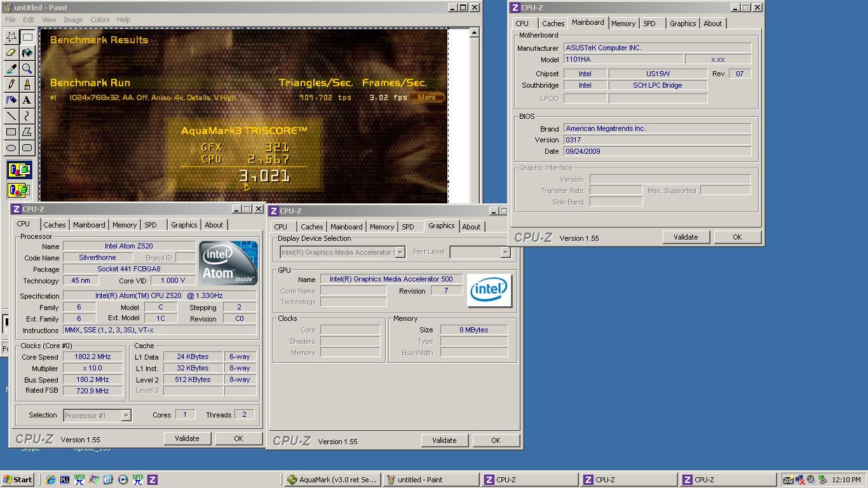This screenshot has width=868, height=488.
Task: Click the camera icon in the system tray
Action: [788, 480]
